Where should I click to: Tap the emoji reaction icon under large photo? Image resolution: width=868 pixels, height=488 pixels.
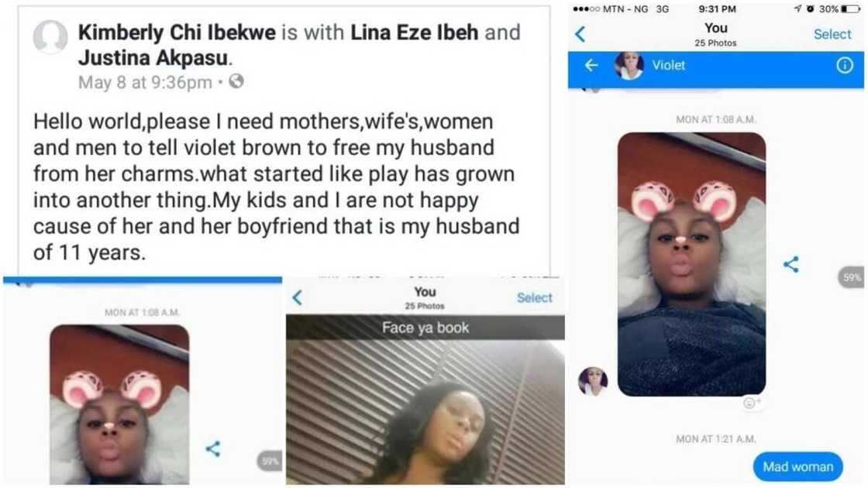point(751,403)
